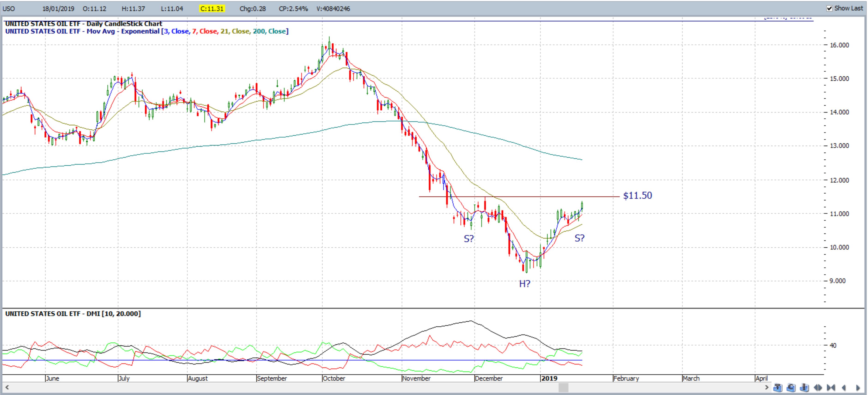This screenshot has width=868, height=395.
Task: Click the 'T' folder icon in bottom toolbar
Action: click(x=778, y=387)
